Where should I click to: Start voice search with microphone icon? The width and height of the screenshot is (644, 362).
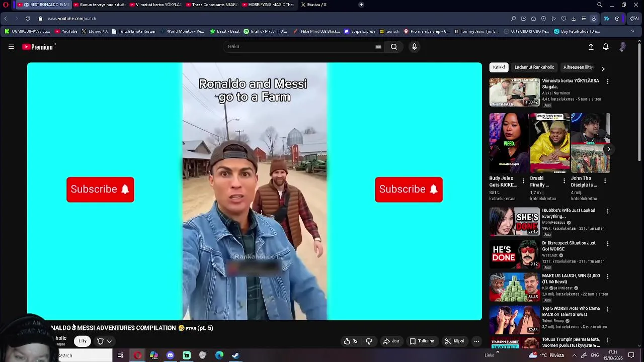pyautogui.click(x=414, y=47)
